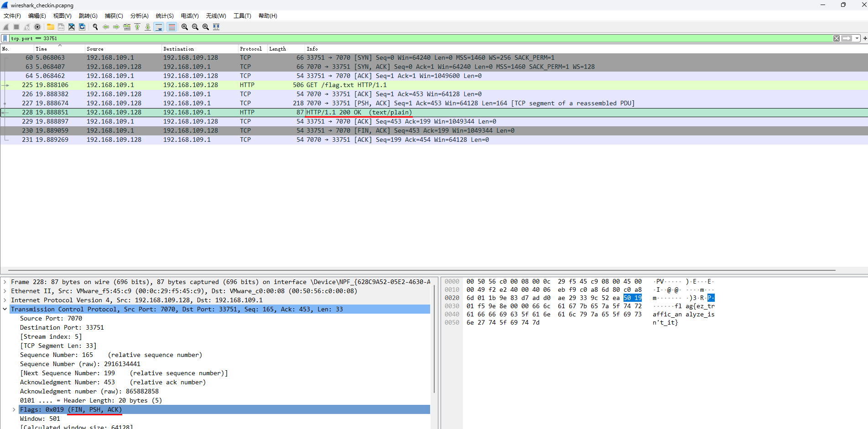868x429 pixels.
Task: Expand the Ethernet II details row
Action: [x=5, y=291]
